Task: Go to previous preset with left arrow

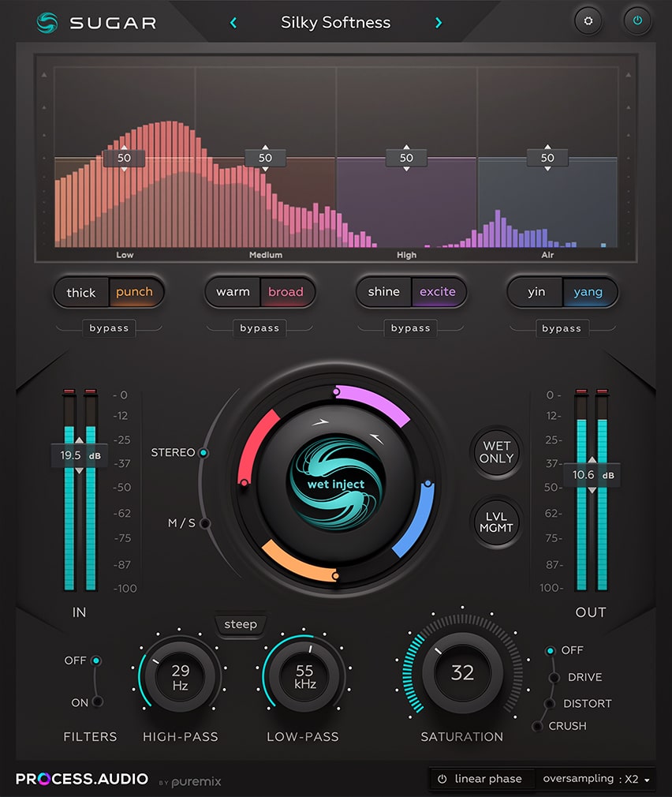Action: pos(233,23)
